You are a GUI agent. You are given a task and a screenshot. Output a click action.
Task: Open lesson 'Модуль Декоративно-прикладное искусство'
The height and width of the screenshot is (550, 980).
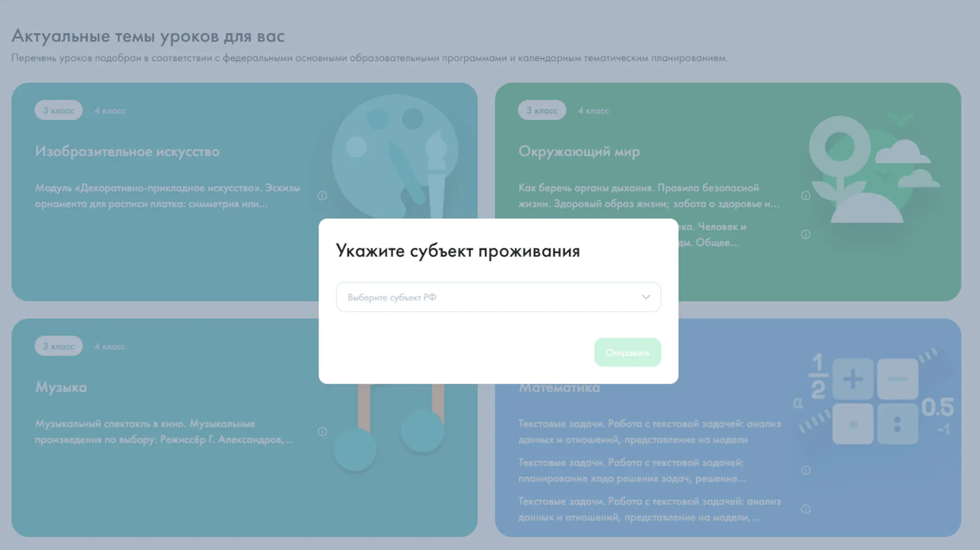167,196
